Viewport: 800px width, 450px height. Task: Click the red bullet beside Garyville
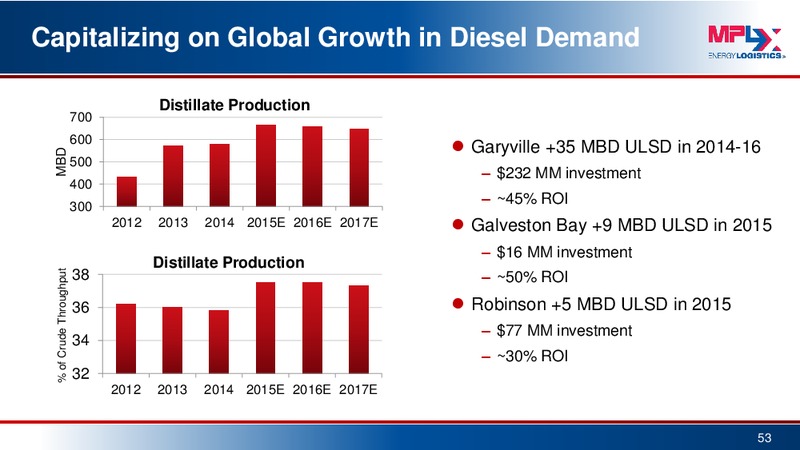[458, 146]
